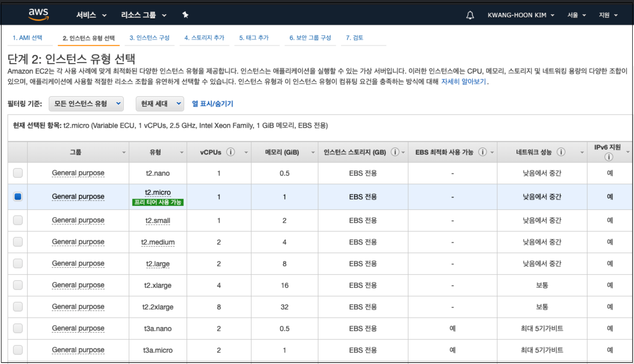Open the 현재 세대 generation dropdown
Viewport: 634px width, 364px height.
[x=160, y=104]
